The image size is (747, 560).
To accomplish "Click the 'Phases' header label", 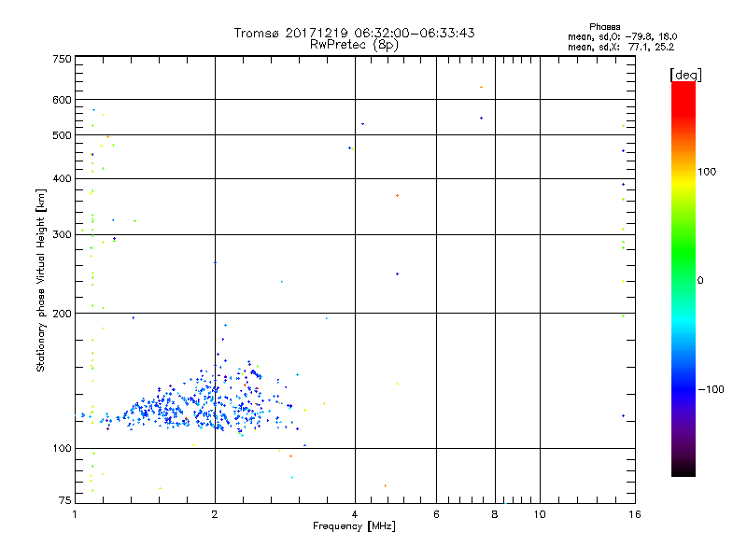I will (604, 27).
